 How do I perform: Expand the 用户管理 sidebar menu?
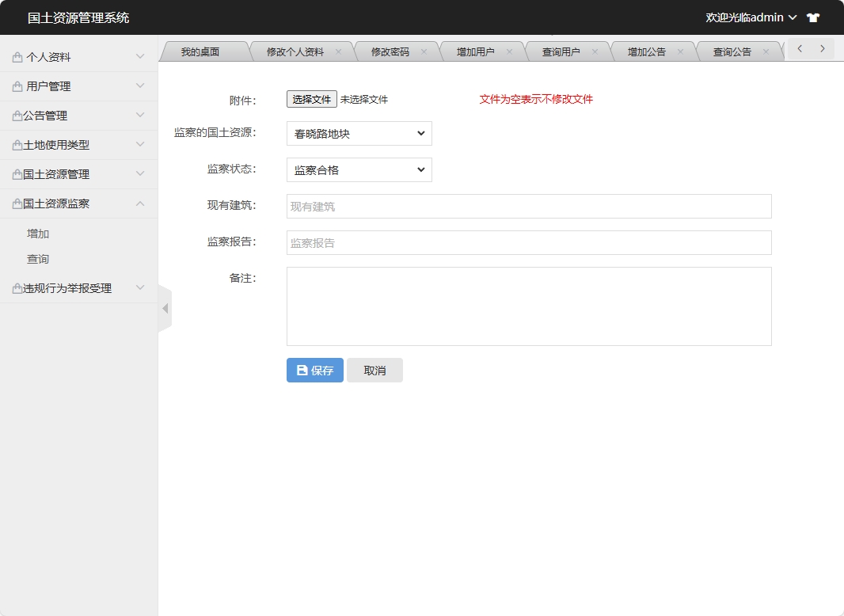coord(79,86)
